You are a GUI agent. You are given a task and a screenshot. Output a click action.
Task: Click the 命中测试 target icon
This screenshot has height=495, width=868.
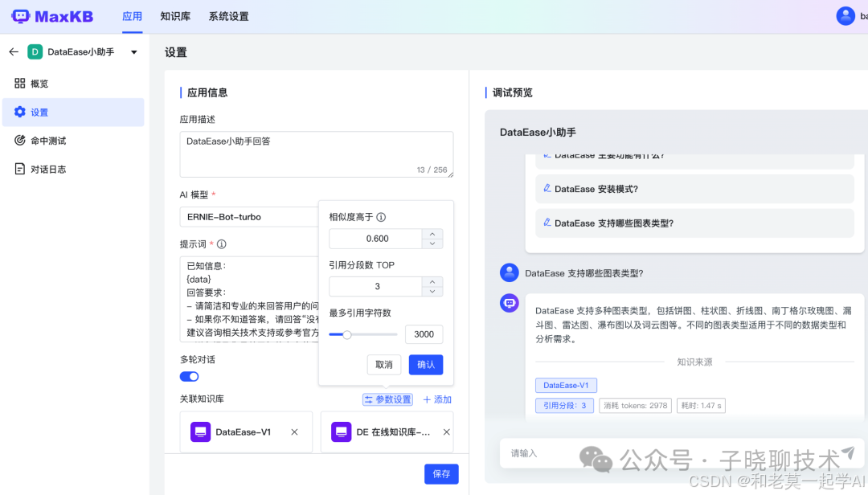pos(20,140)
